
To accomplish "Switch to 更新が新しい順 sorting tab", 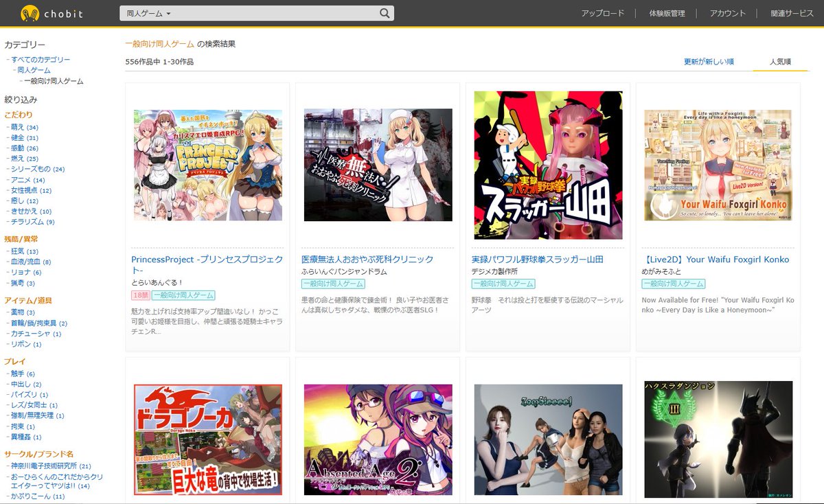I will coord(709,62).
